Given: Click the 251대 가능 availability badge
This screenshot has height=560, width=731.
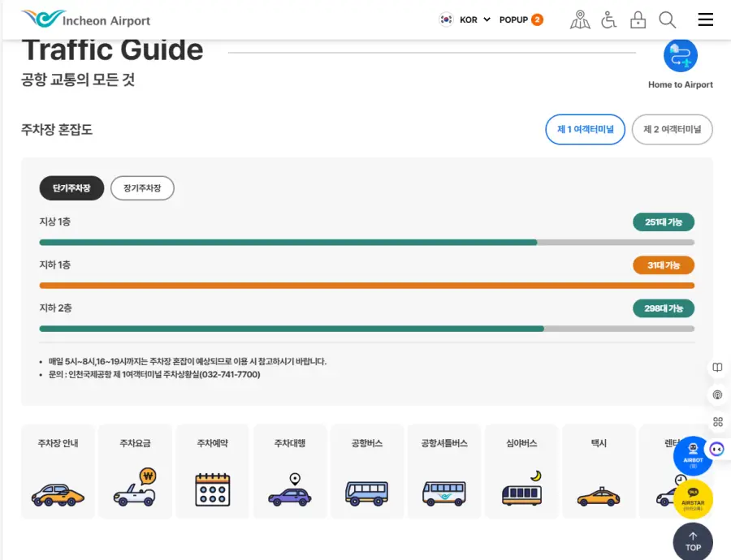Looking at the screenshot, I should 664,222.
